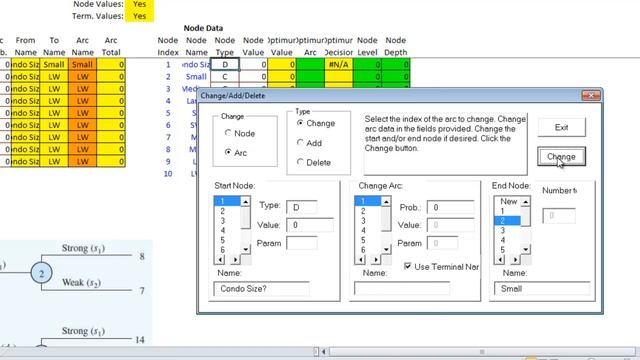The image size is (640, 360).
Task: Toggle Use Terminal Name checkbox
Action: click(x=407, y=267)
